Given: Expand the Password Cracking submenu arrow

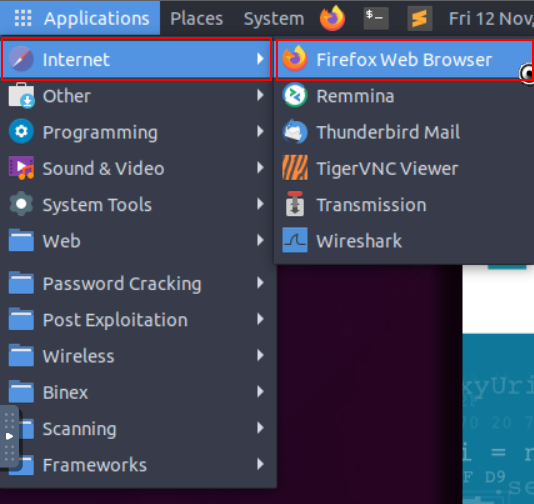Looking at the screenshot, I should coord(260,283).
